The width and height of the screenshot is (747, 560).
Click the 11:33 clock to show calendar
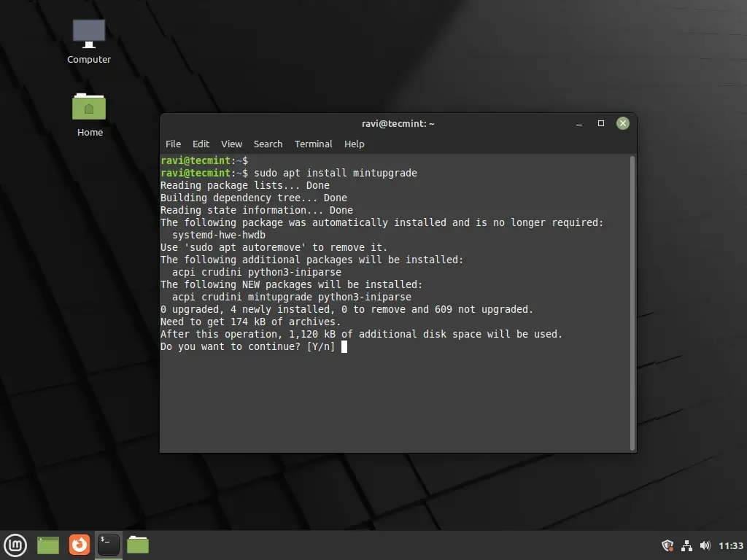(731, 545)
